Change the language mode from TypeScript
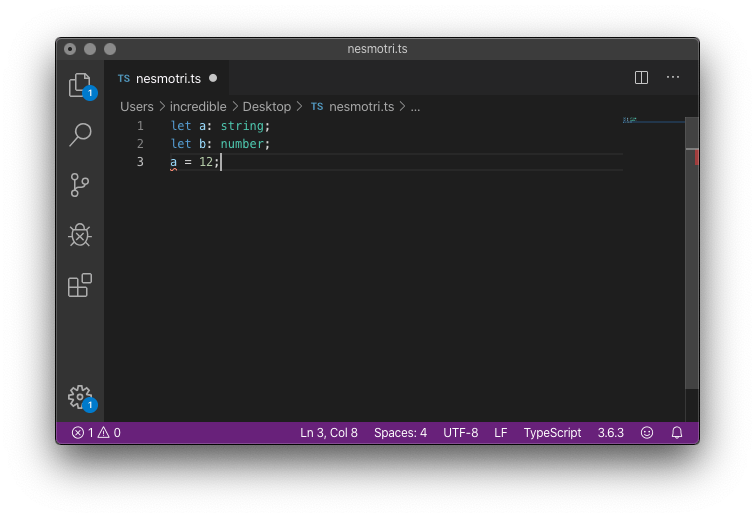755x518 pixels. [552, 433]
